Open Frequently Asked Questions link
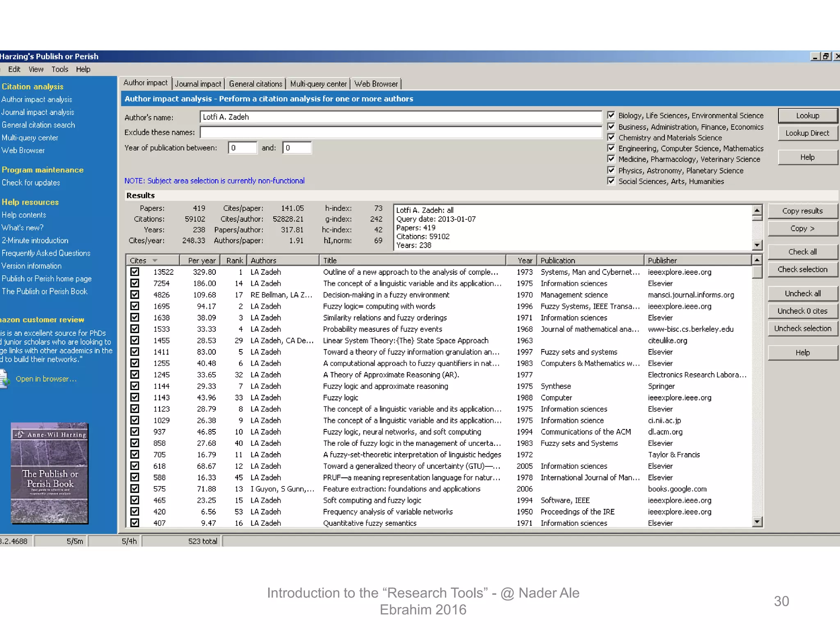Viewport: 840px width, 630px height. 46,253
